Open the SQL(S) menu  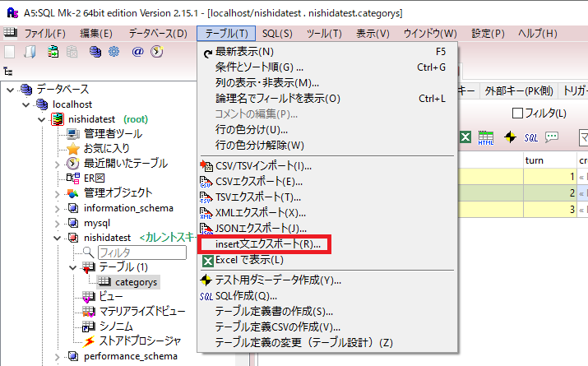[277, 34]
